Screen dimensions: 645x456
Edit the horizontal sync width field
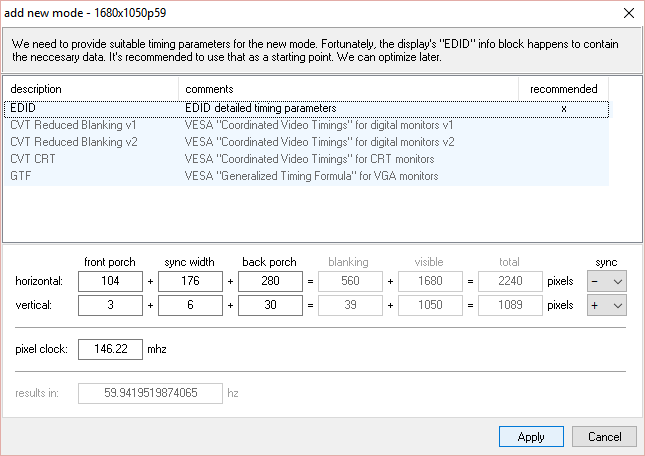(x=190, y=282)
